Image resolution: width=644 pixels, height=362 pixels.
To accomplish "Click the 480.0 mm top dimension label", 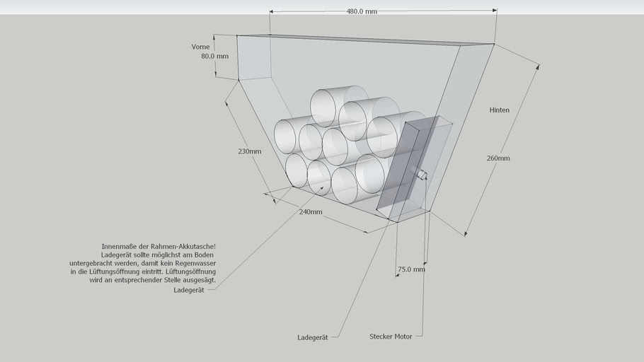I will pyautogui.click(x=361, y=12).
